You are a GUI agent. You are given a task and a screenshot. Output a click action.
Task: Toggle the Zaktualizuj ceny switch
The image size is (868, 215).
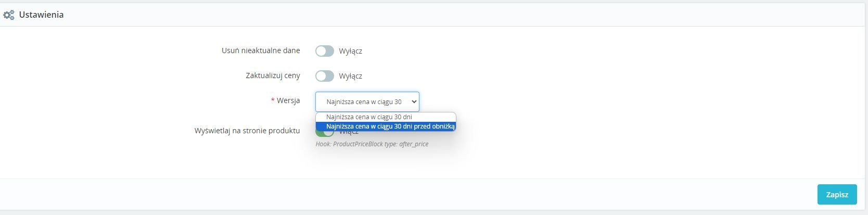(325, 76)
